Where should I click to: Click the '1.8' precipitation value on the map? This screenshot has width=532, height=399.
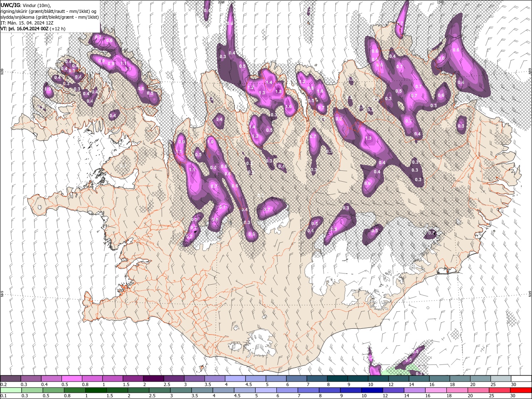tap(278, 92)
